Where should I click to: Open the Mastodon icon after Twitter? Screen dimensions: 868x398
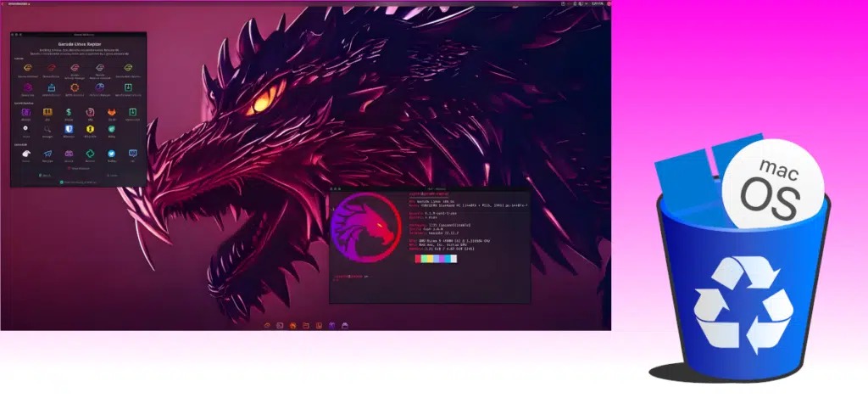[x=132, y=154]
